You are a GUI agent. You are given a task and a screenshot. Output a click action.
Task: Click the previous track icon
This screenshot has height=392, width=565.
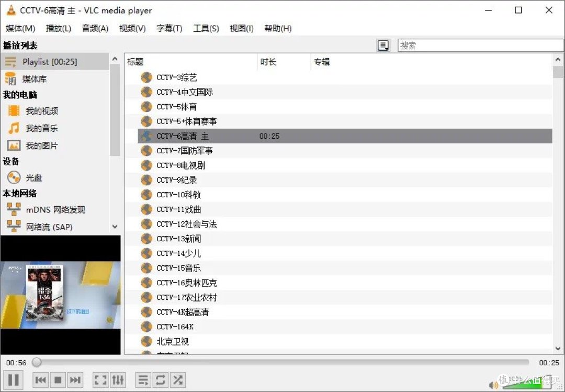click(40, 380)
